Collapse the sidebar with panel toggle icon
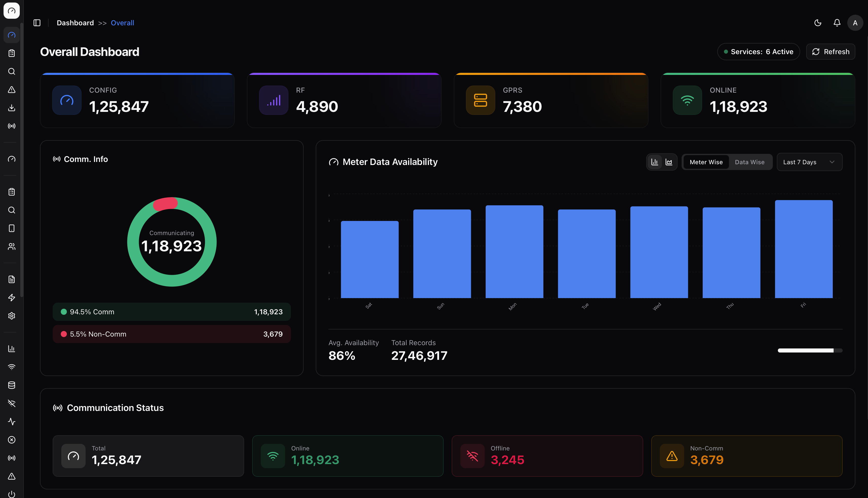The height and width of the screenshot is (498, 868). pos(37,23)
